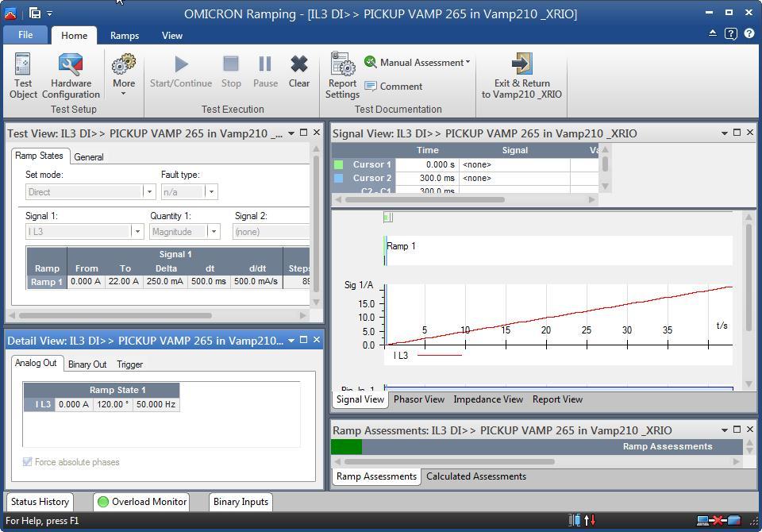Click the Delta 250.0 mA cell
Screen dimensions: 762x532
[165, 282]
